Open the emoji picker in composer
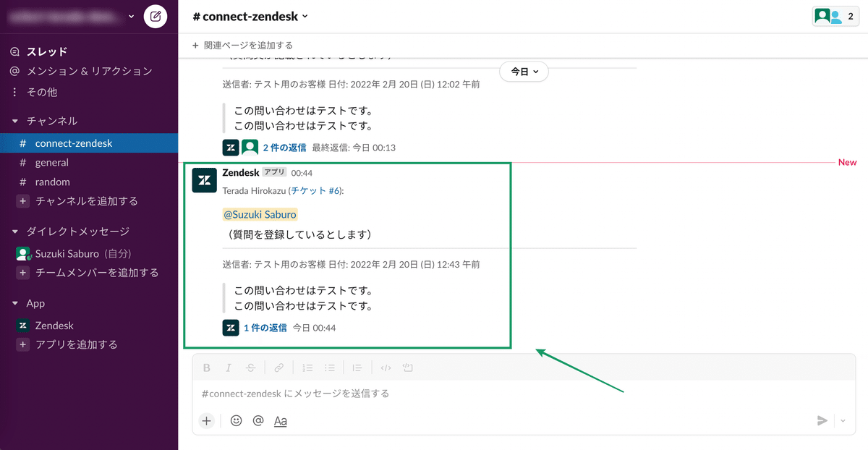 click(x=236, y=420)
